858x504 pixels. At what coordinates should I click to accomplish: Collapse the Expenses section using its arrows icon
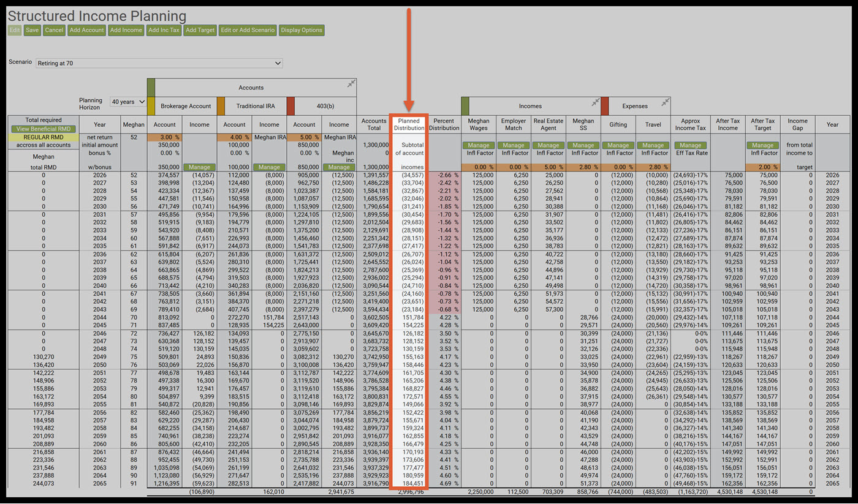coord(666,102)
